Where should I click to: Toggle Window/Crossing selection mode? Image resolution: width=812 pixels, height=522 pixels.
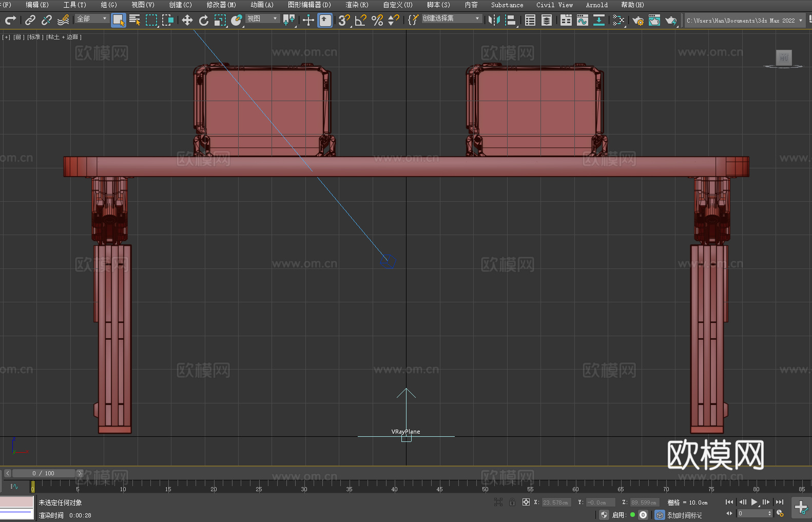(x=168, y=20)
